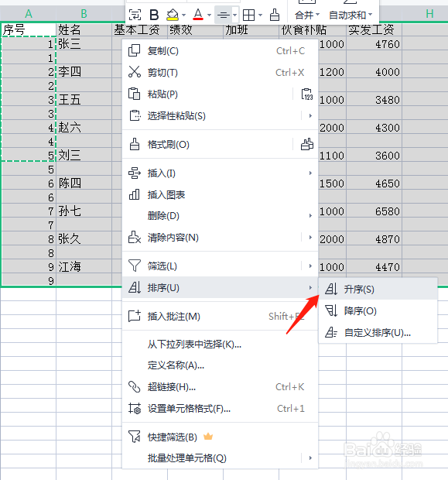This screenshot has height=480, width=448.
Task: Choose 插入图表 menu entry
Action: [x=220, y=194]
